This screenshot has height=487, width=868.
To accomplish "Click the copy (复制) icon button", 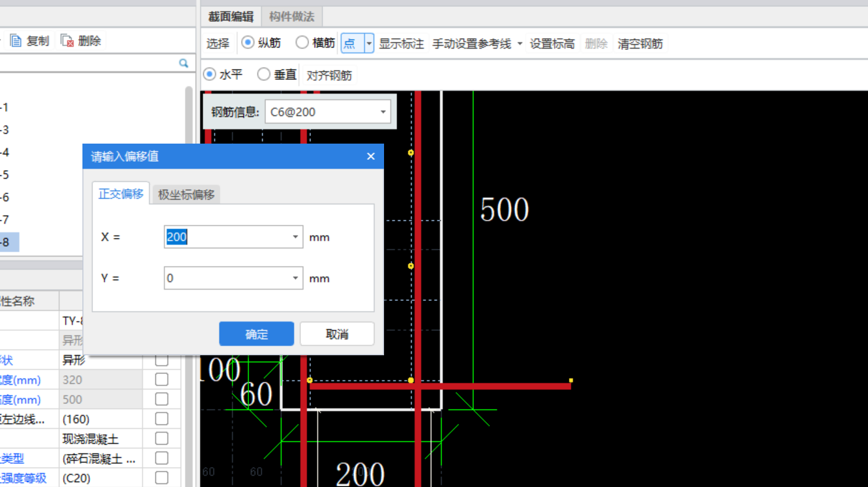I will coord(29,41).
